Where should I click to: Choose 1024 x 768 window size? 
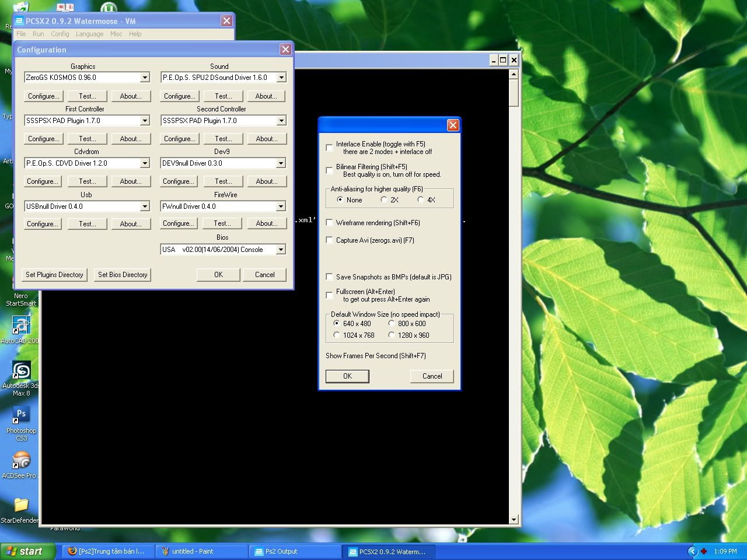tap(336, 335)
